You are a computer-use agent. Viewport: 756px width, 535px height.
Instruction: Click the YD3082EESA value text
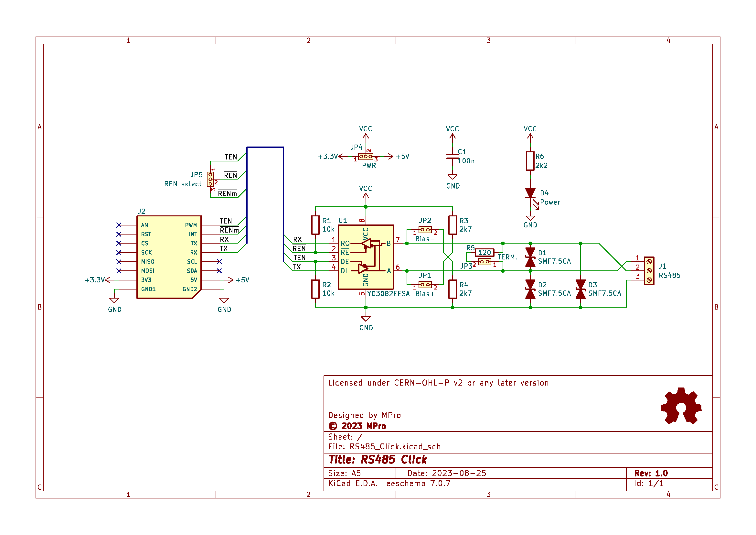[389, 293]
